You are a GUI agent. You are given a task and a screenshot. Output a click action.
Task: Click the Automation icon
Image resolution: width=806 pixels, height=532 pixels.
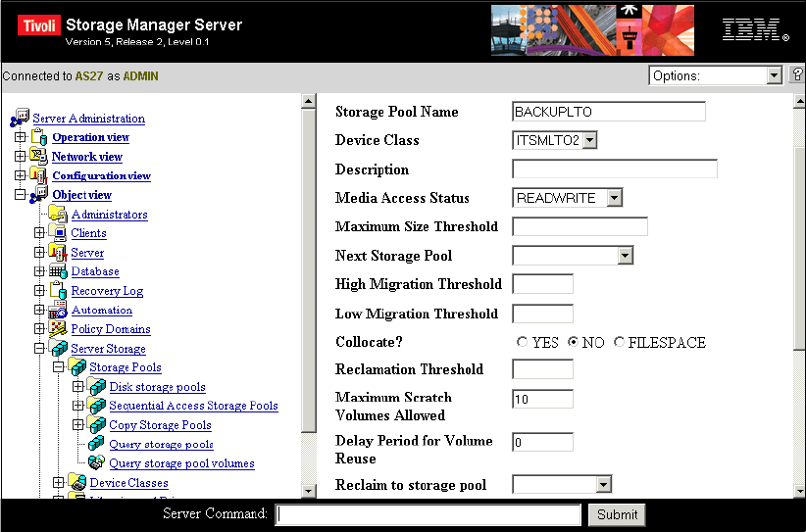pos(58,310)
